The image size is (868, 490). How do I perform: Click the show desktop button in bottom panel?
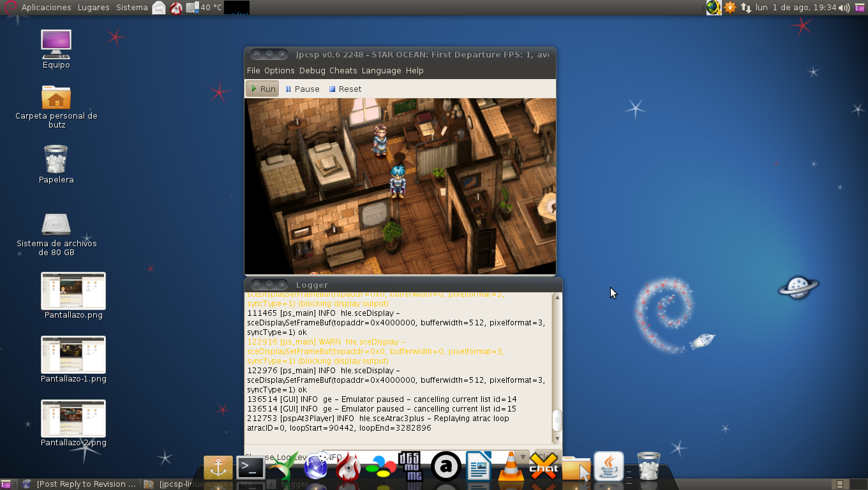pos(6,484)
